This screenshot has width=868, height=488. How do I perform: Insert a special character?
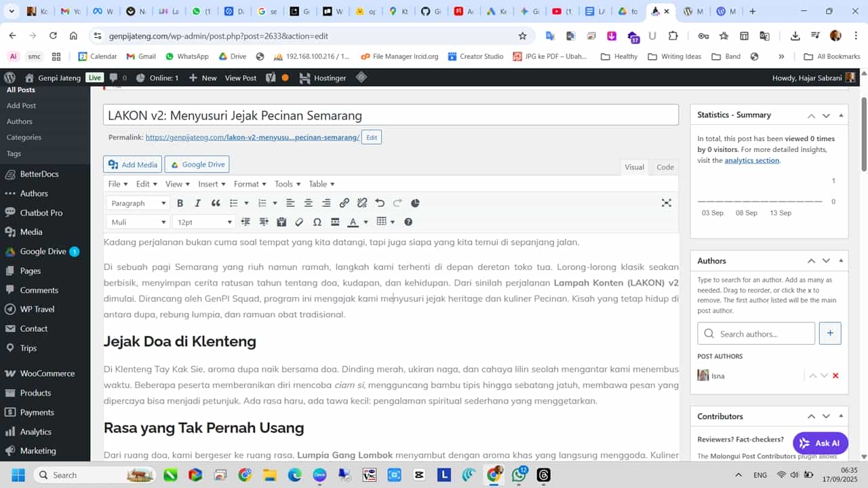[317, 222]
